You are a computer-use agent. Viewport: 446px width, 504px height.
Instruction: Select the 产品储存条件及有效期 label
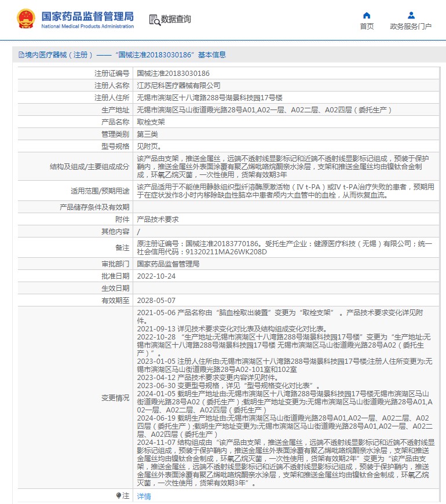[x=94, y=207]
